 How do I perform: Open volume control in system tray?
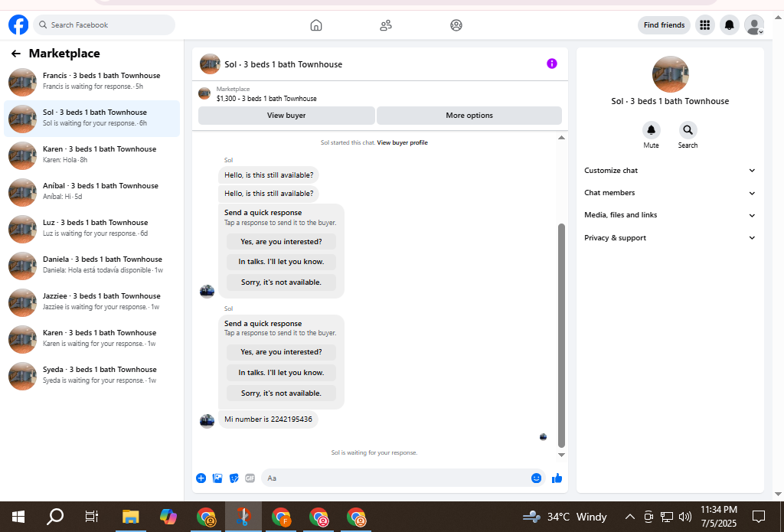685,517
